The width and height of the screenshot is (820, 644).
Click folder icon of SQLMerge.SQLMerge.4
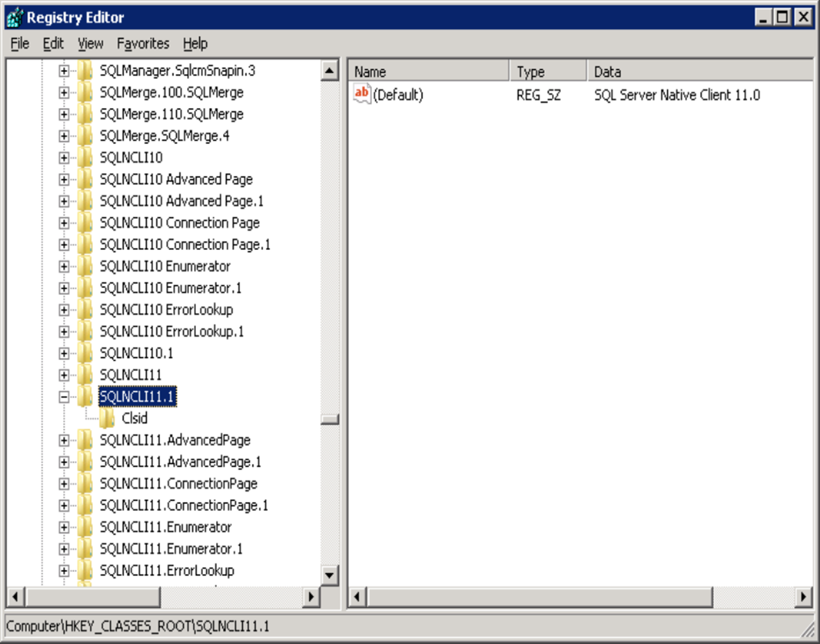pyautogui.click(x=84, y=136)
